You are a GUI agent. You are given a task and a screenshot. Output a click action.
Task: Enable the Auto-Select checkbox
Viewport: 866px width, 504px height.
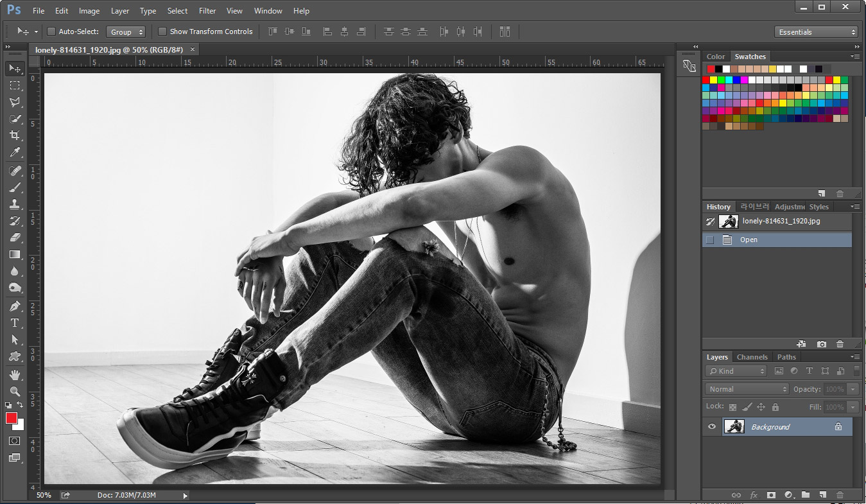[52, 31]
